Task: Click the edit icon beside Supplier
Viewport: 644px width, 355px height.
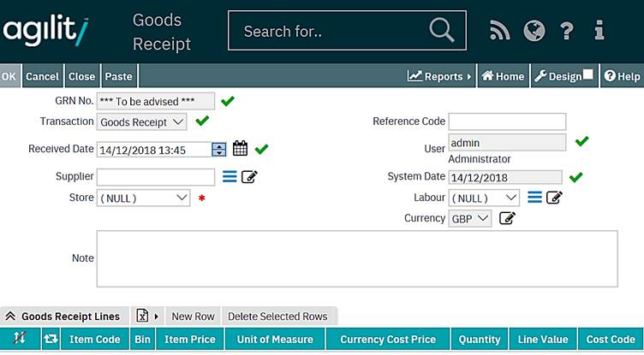Action: tap(249, 177)
